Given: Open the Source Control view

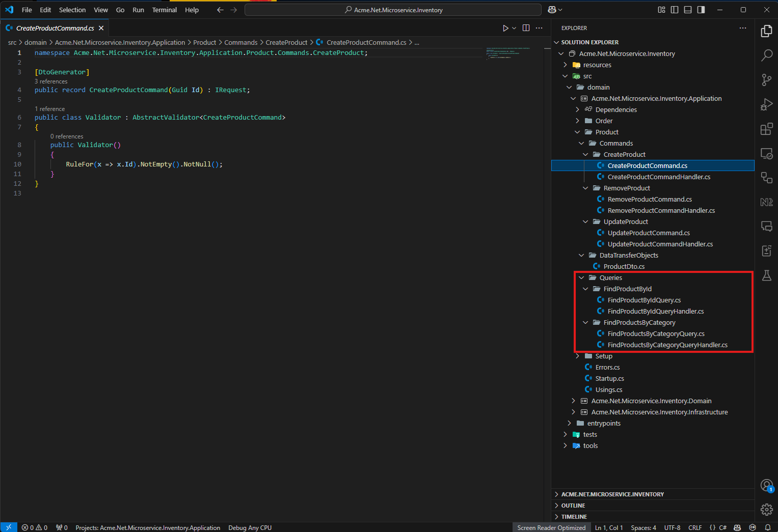Looking at the screenshot, I should [766, 79].
